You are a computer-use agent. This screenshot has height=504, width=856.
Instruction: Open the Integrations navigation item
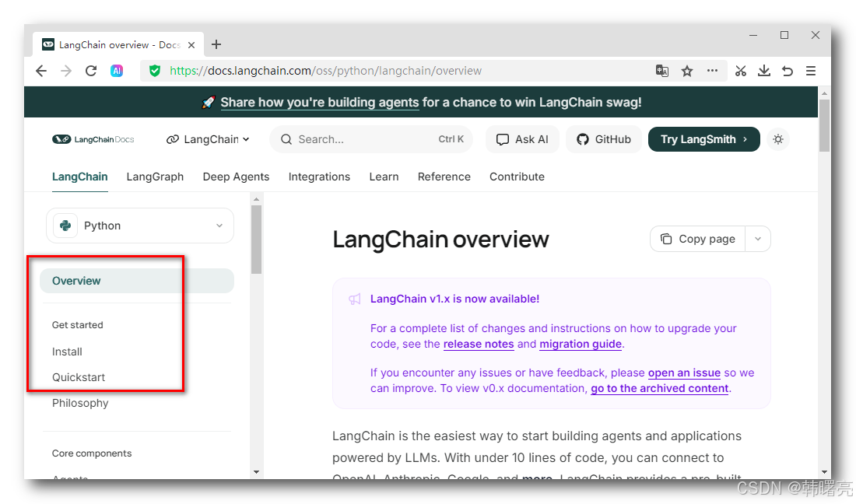319,177
